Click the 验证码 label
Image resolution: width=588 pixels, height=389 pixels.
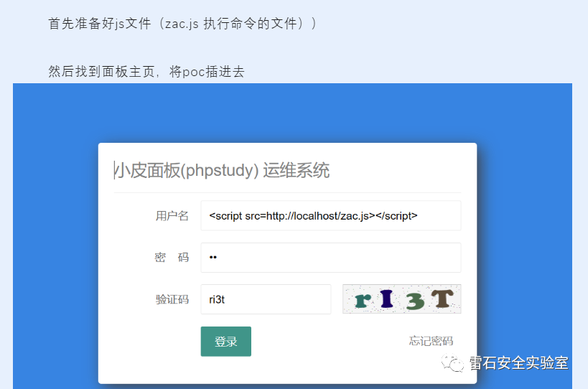click(172, 299)
